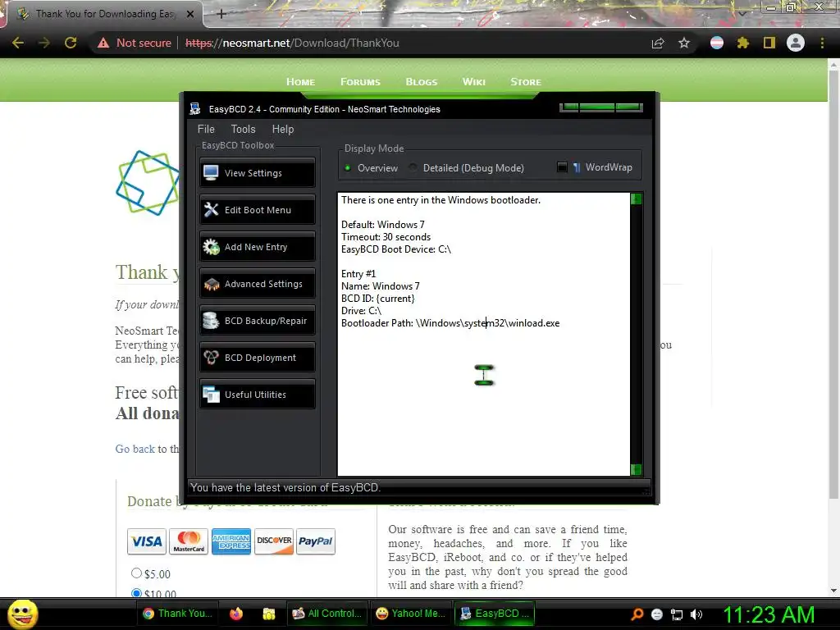Open Edit Boot Menu section

click(257, 209)
